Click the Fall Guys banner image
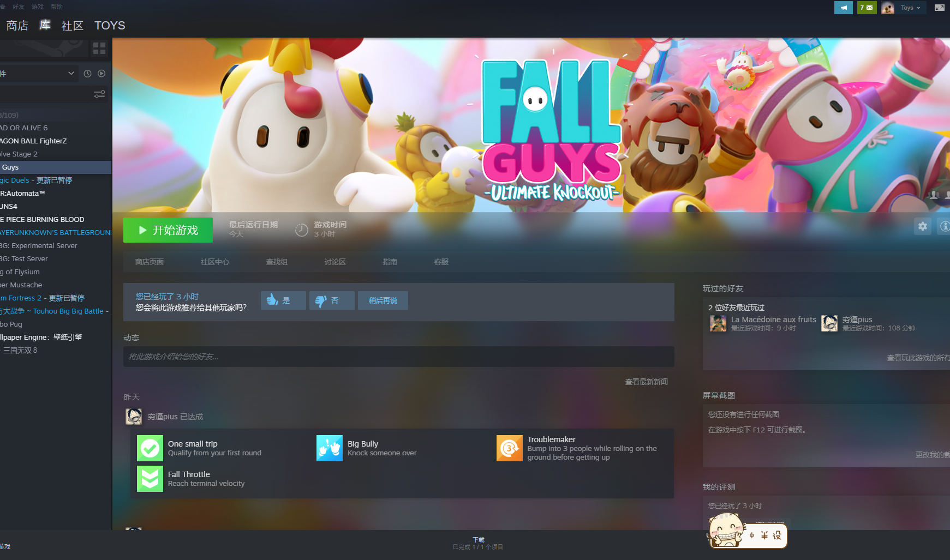950x560 pixels. [x=531, y=125]
